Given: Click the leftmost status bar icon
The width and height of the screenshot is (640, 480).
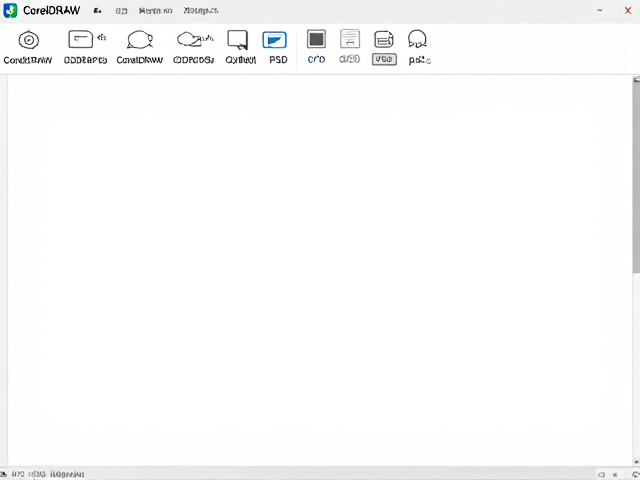Looking at the screenshot, I should point(3,474).
